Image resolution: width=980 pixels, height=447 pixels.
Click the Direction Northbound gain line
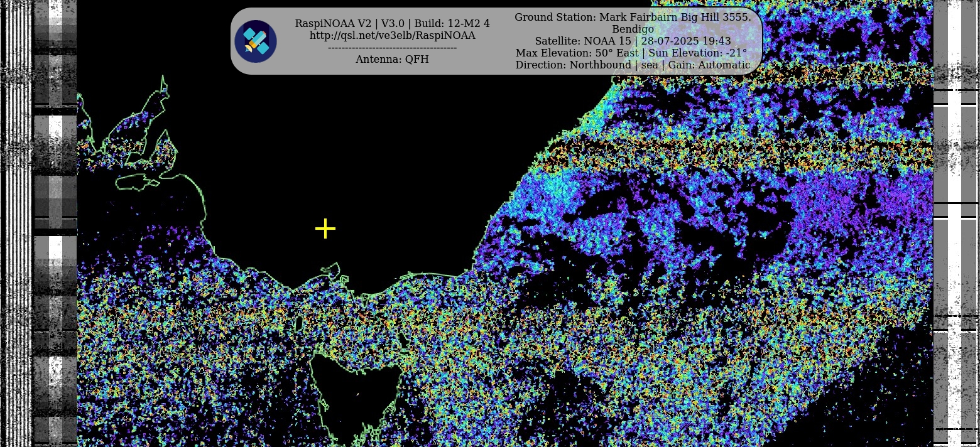(632, 65)
